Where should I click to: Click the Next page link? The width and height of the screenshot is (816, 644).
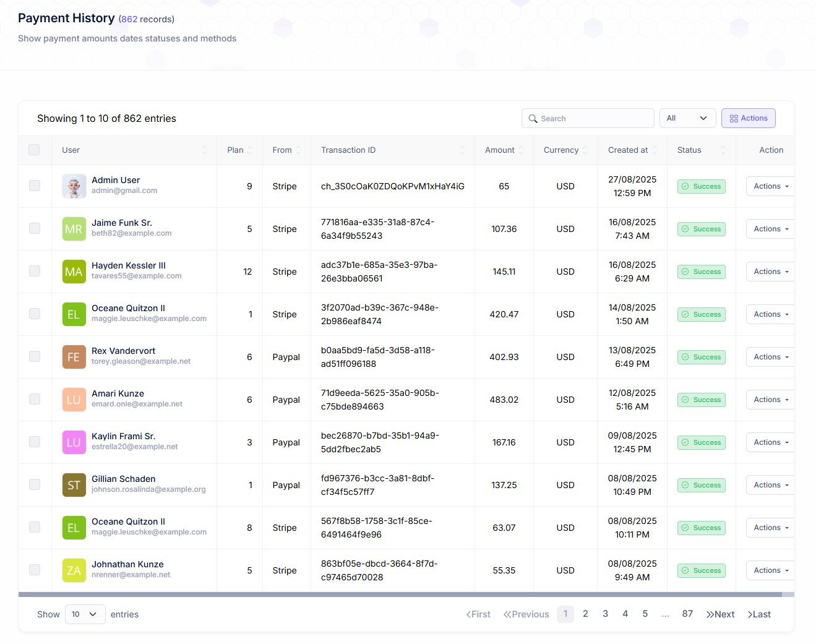721,614
